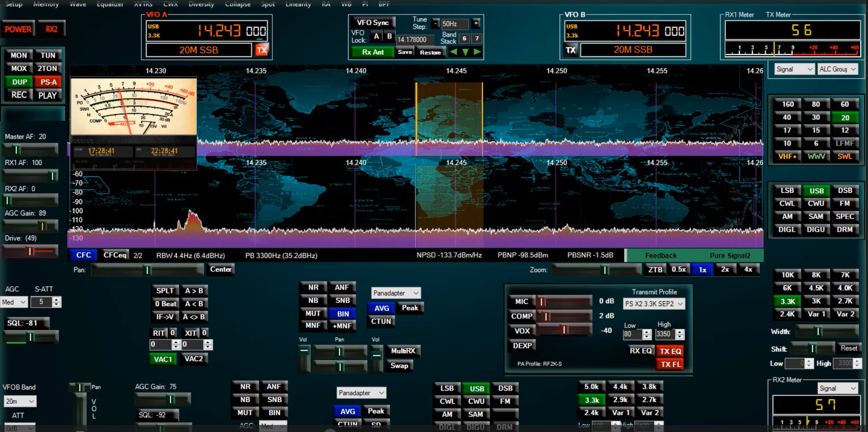The height and width of the screenshot is (432, 868).
Task: Click the green left arrow band stack button
Action: coord(453,52)
